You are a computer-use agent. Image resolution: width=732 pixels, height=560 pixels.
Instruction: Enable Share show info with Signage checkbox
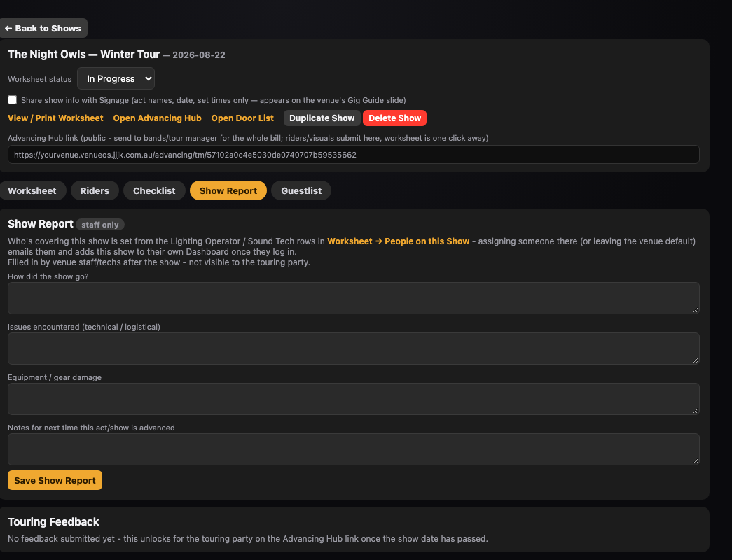(x=12, y=100)
